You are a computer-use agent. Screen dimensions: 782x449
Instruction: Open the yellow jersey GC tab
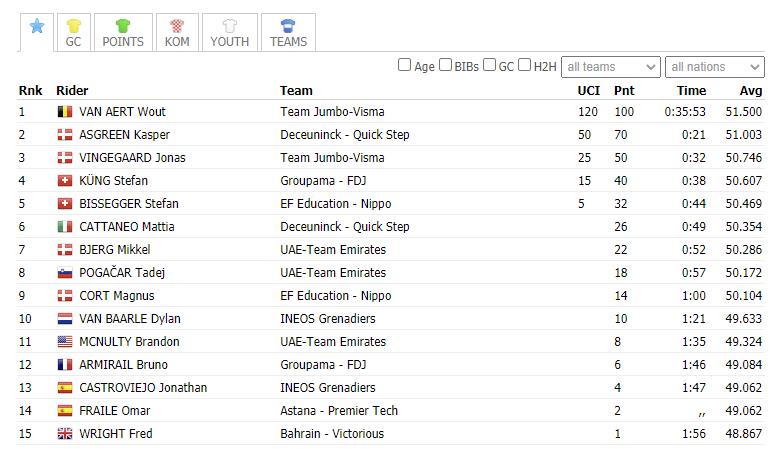tap(73, 32)
